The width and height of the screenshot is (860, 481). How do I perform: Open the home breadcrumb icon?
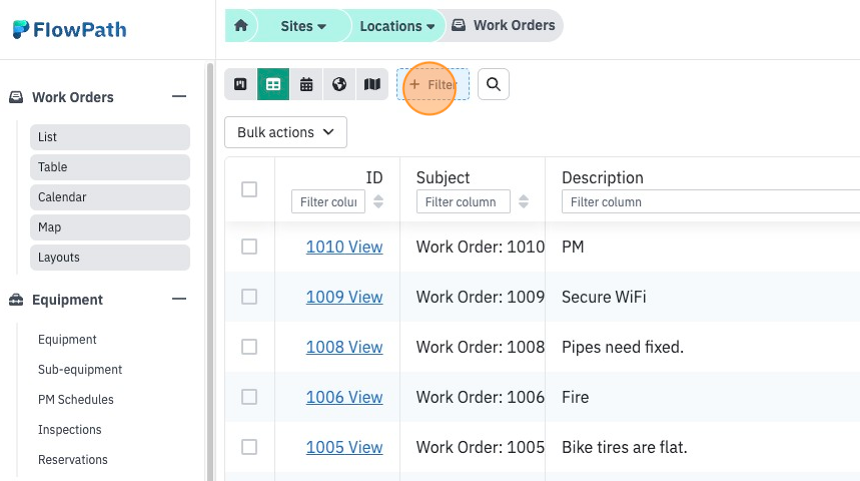241,25
